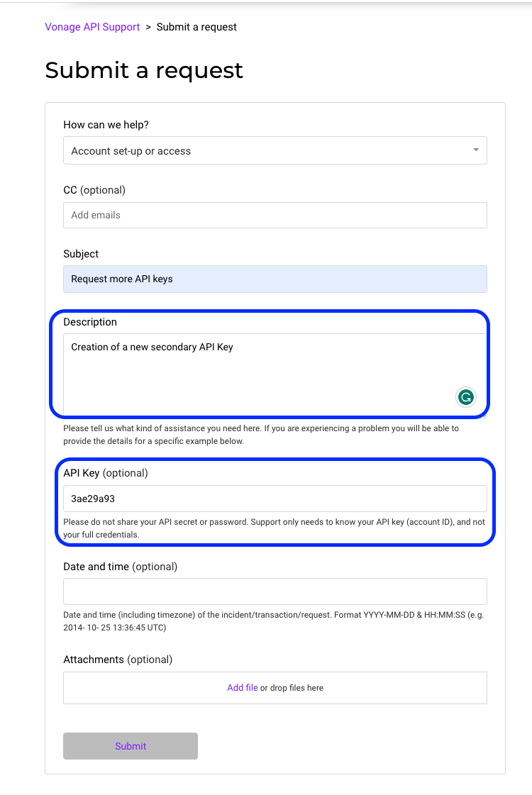The height and width of the screenshot is (795, 532).
Task: Click the 'Submit a request' breadcrumb text
Action: coord(196,27)
